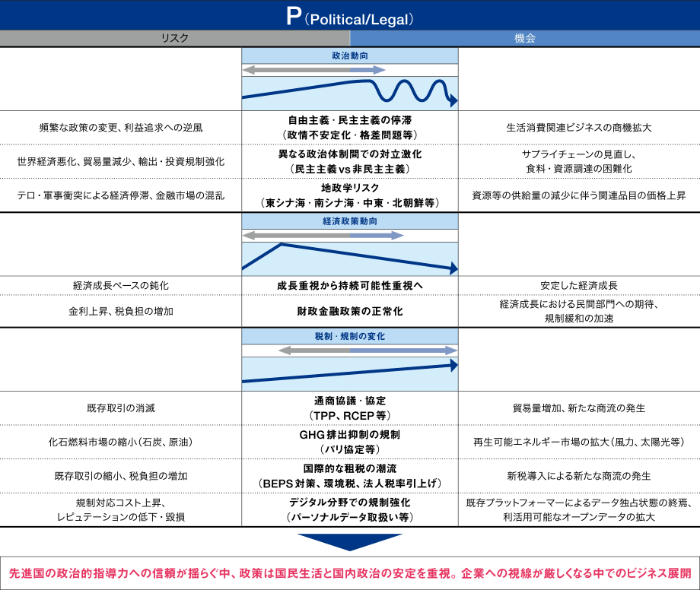The height and width of the screenshot is (590, 700).
Task: Select text 既存プラットフォーマーによるデータ独占状態の終焉、
Action: coord(579,503)
